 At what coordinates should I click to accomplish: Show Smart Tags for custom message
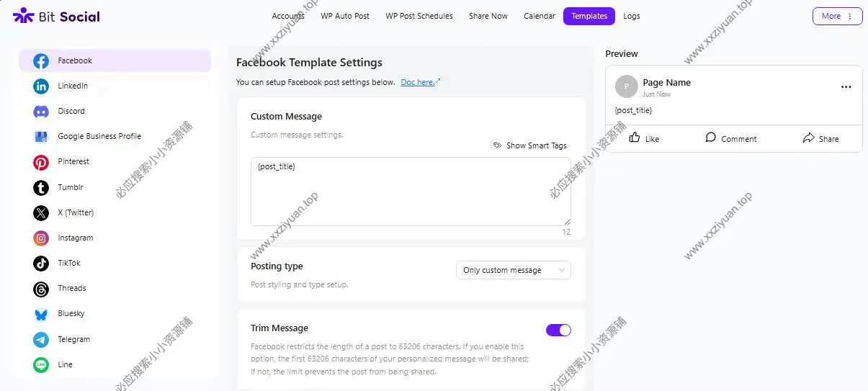(530, 145)
